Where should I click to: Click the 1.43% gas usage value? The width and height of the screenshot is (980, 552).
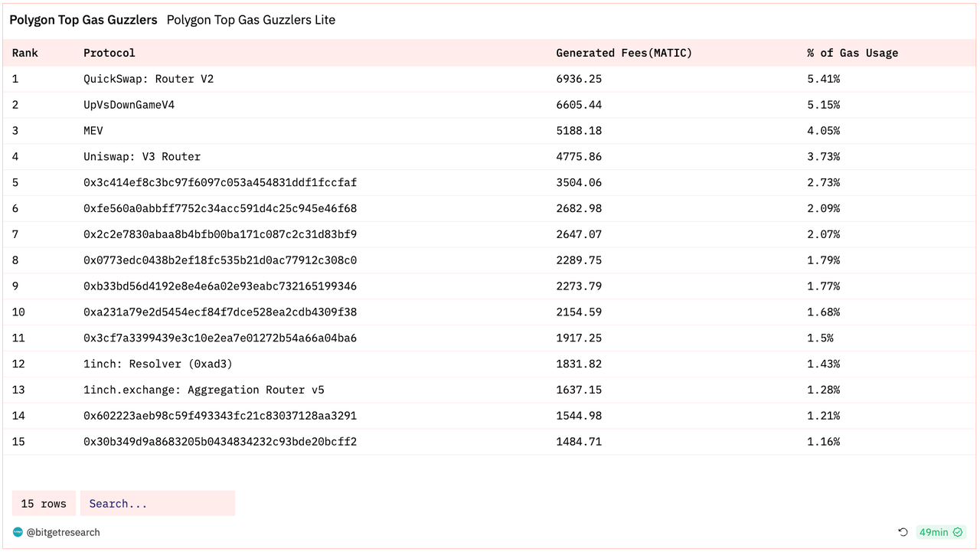click(x=824, y=364)
